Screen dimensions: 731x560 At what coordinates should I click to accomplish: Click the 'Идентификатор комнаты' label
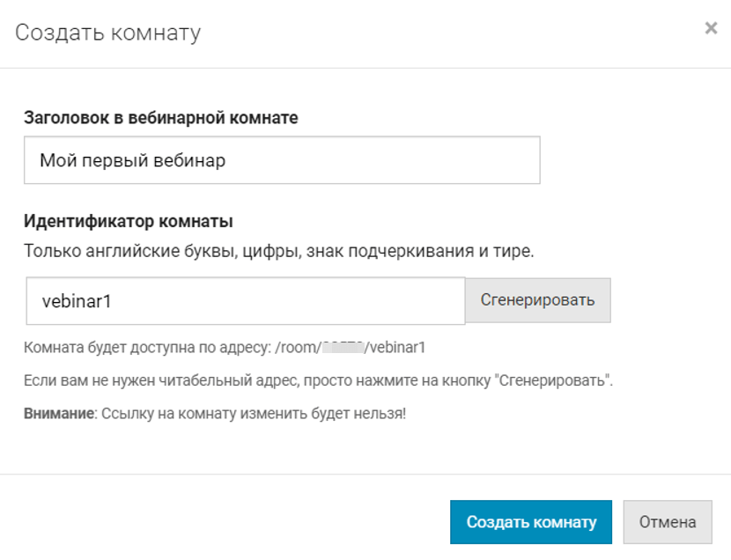128,221
